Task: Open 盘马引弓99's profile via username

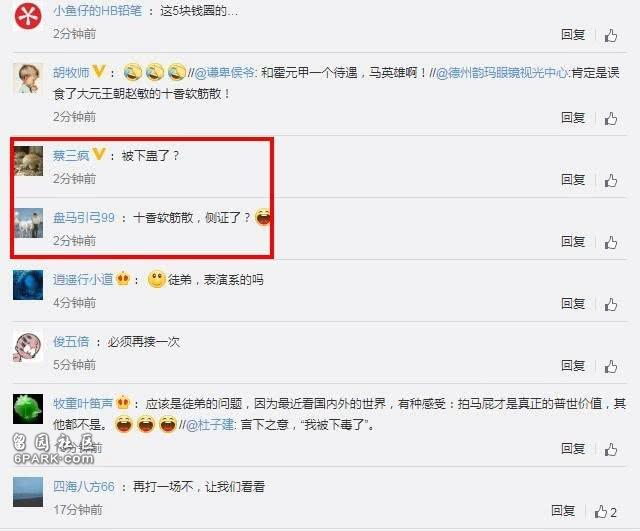Action: click(84, 218)
